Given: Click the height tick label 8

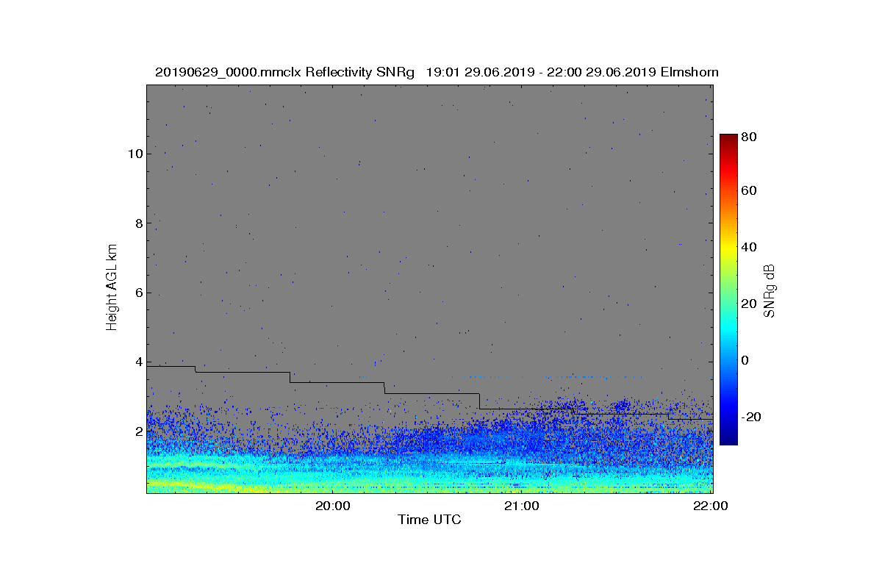Looking at the screenshot, I should pos(137,223).
